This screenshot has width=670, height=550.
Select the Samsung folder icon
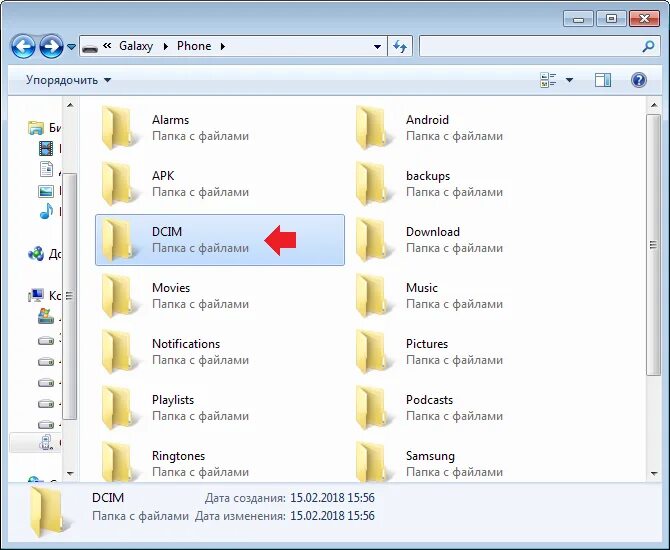pos(374,462)
